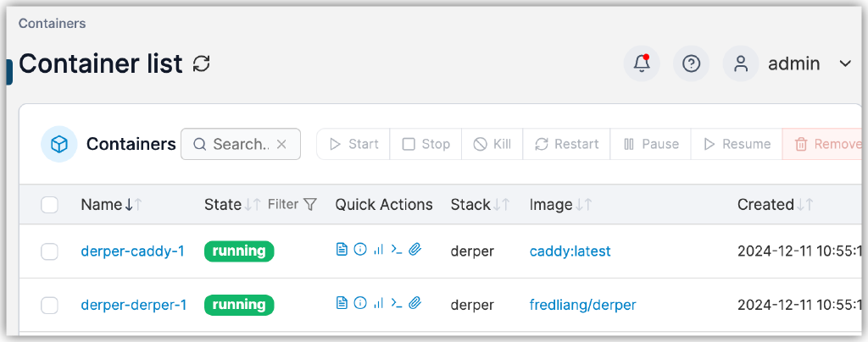Select the derper-caddy-1 row checkbox

click(x=50, y=251)
